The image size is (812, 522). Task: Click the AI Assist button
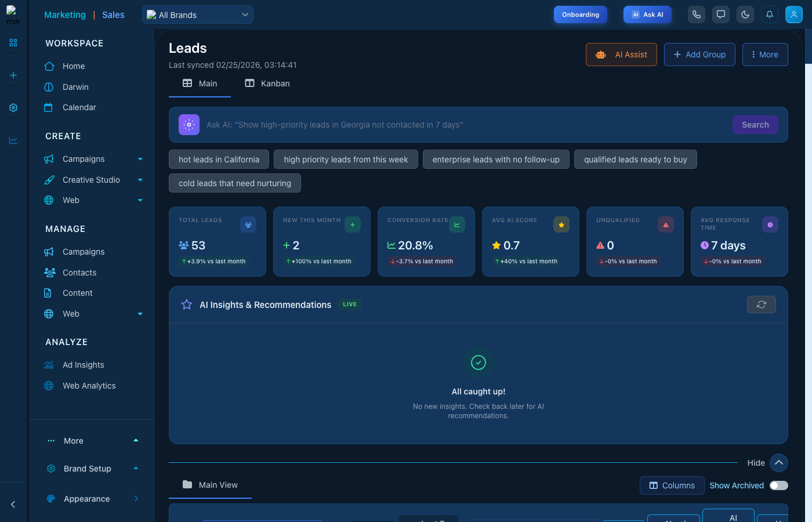tap(621, 55)
